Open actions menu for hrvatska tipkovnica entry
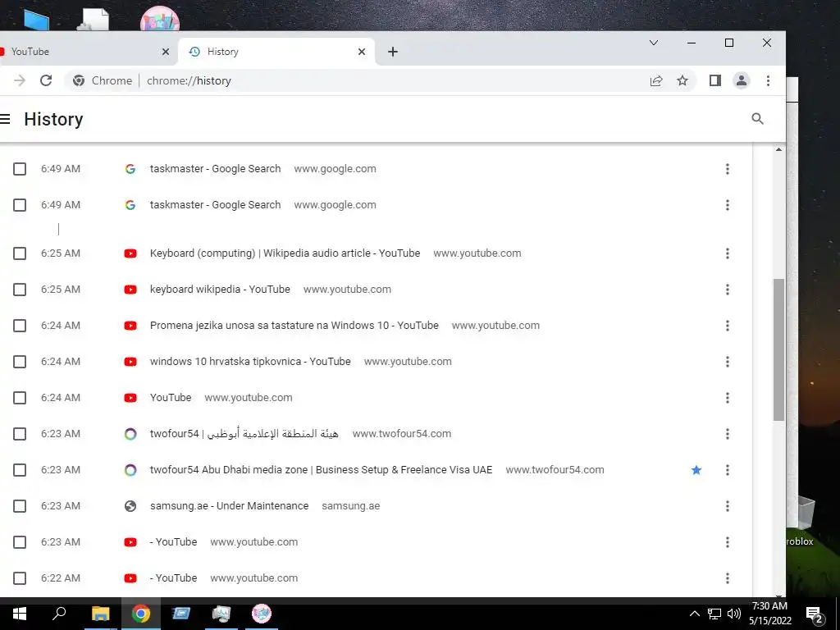The image size is (840, 630). click(x=727, y=362)
